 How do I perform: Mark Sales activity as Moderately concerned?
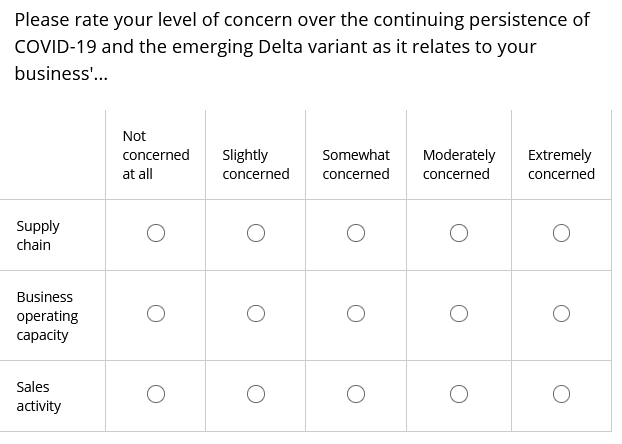[459, 394]
